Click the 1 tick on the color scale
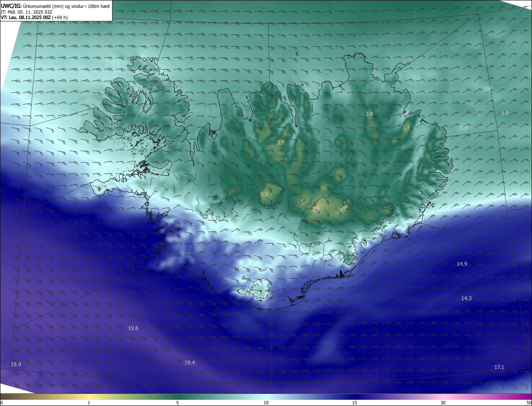 point(89,403)
